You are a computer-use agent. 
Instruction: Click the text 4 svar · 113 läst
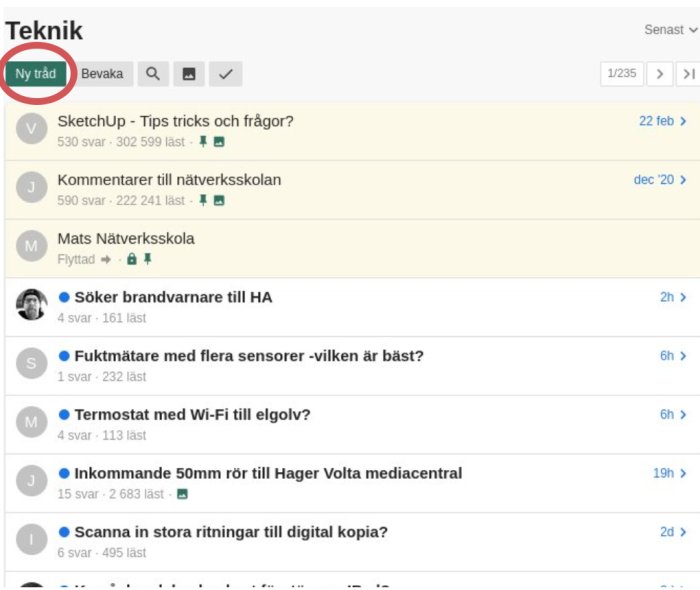pyautogui.click(x=102, y=435)
